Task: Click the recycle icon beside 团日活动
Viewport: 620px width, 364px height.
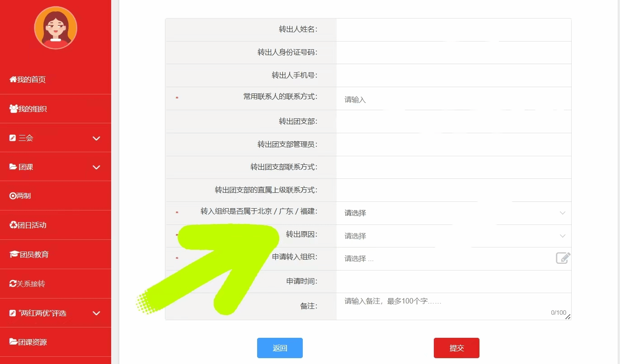Action: pos(13,225)
